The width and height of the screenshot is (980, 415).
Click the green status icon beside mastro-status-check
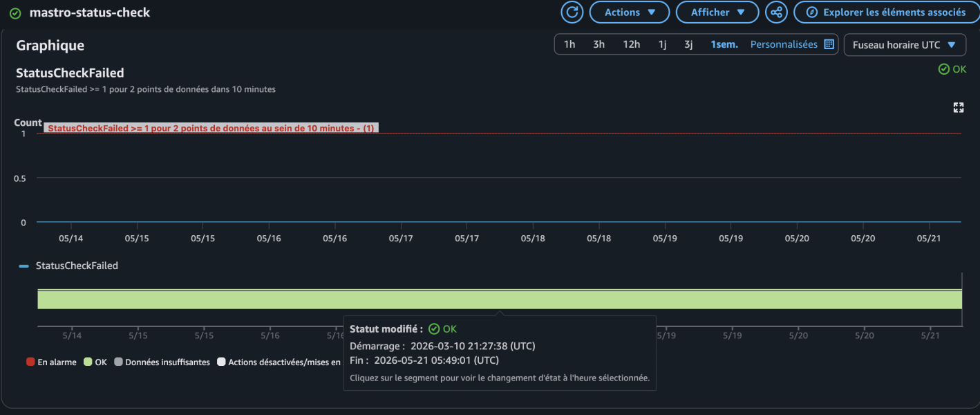(x=15, y=13)
